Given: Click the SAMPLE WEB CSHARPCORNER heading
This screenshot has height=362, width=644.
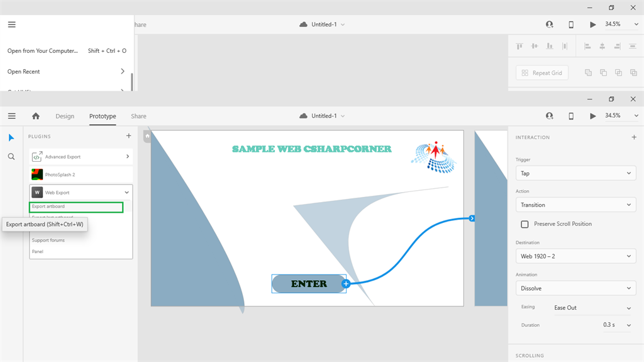Looking at the screenshot, I should coord(312,149).
